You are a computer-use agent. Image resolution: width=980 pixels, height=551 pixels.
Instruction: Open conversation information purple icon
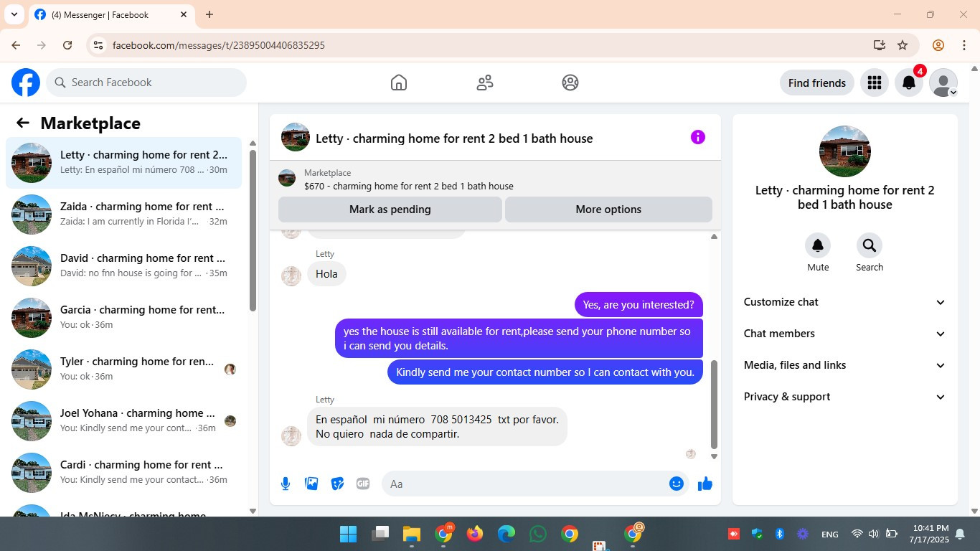click(698, 137)
